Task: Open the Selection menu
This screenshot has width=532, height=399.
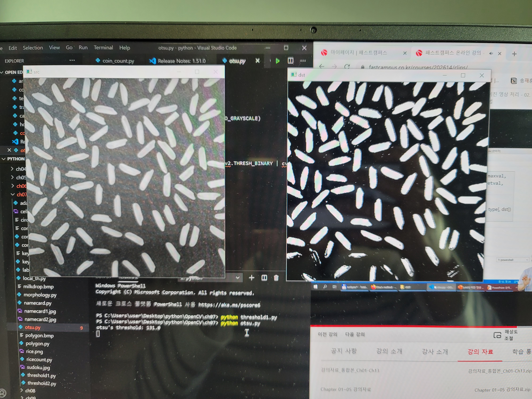Action: click(33, 48)
